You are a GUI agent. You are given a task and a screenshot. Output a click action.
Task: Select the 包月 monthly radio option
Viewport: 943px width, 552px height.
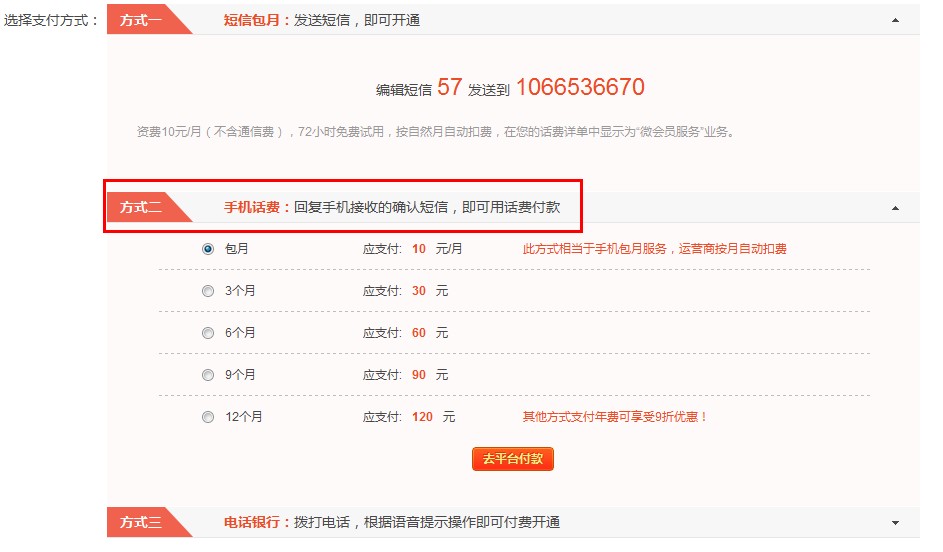(x=207, y=249)
